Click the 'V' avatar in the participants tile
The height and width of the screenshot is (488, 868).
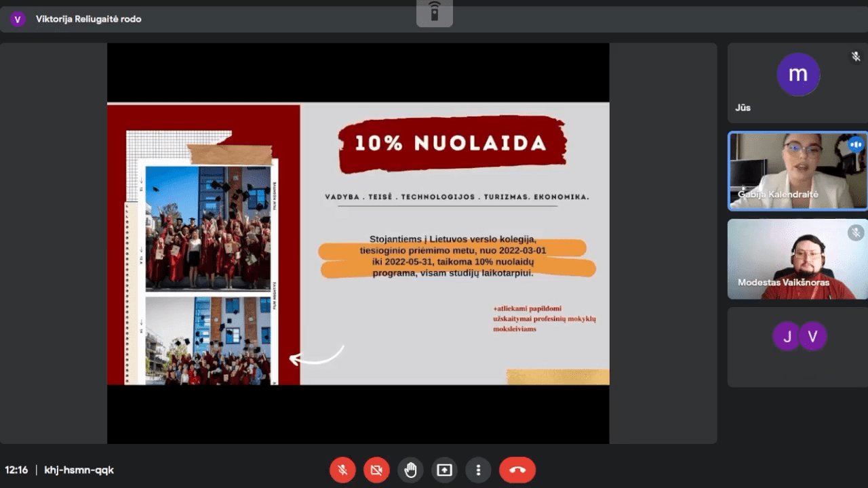click(x=812, y=336)
